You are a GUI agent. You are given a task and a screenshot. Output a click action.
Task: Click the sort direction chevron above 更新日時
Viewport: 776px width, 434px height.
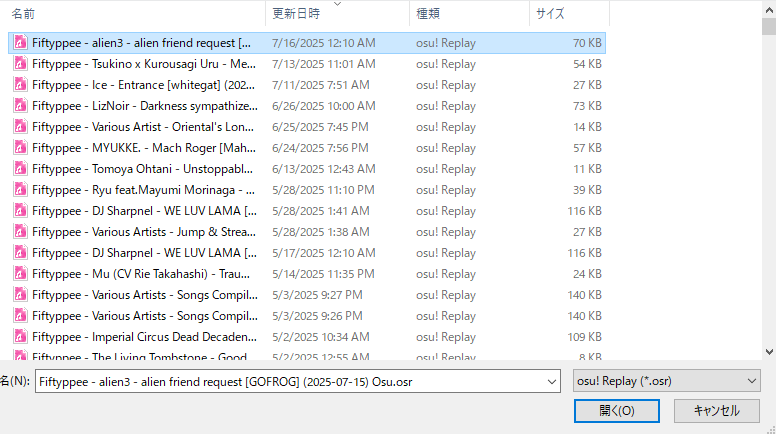point(338,4)
